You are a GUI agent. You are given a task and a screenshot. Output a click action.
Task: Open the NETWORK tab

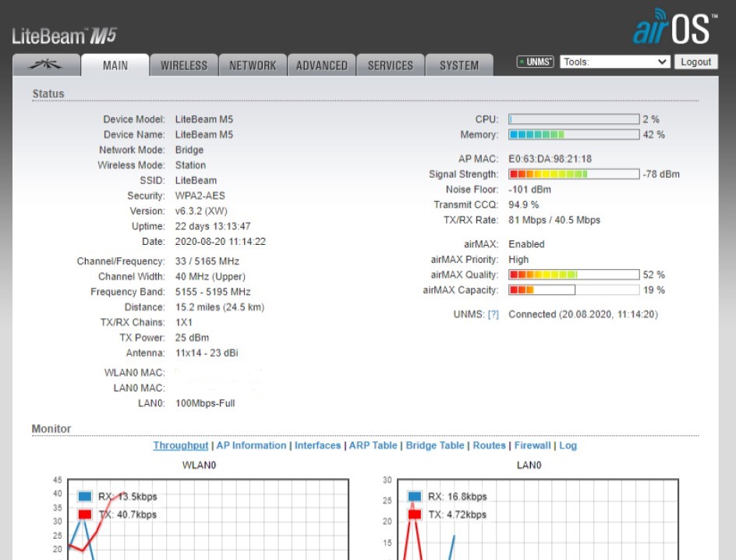point(253,65)
